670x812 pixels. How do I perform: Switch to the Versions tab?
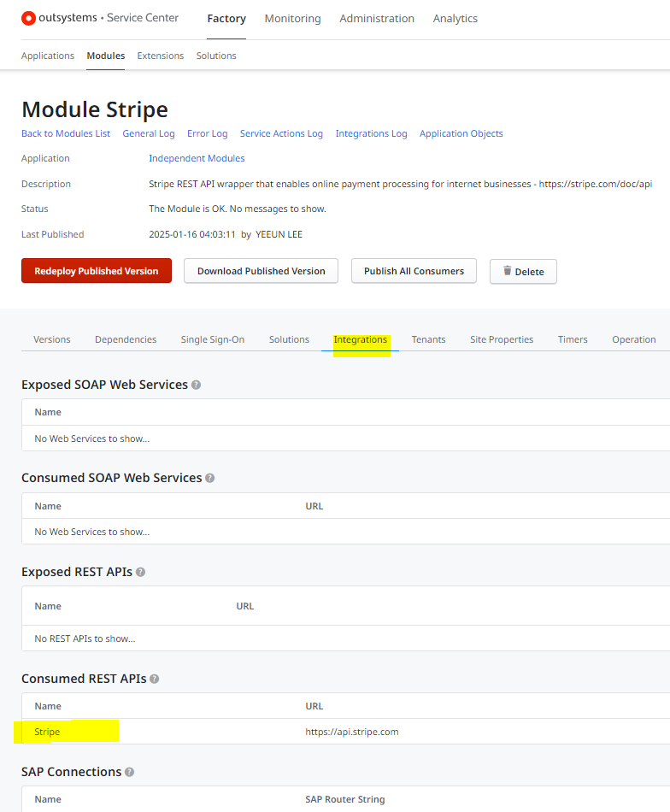[52, 339]
